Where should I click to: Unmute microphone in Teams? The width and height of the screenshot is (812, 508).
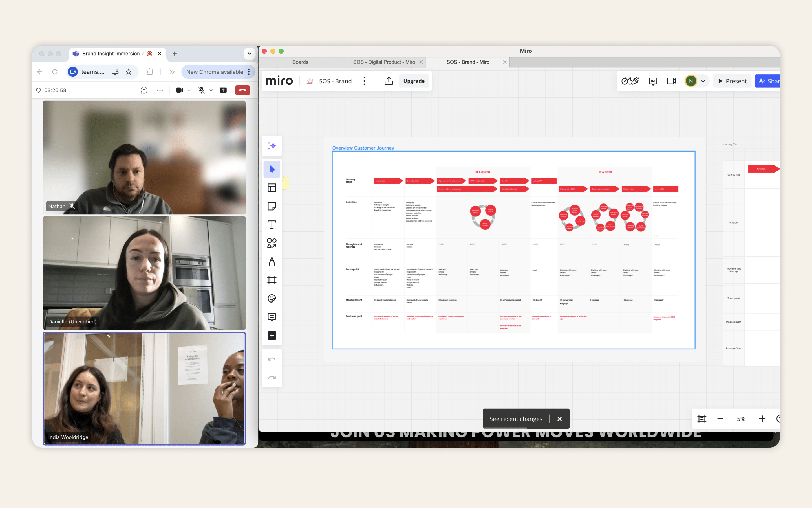pyautogui.click(x=201, y=90)
